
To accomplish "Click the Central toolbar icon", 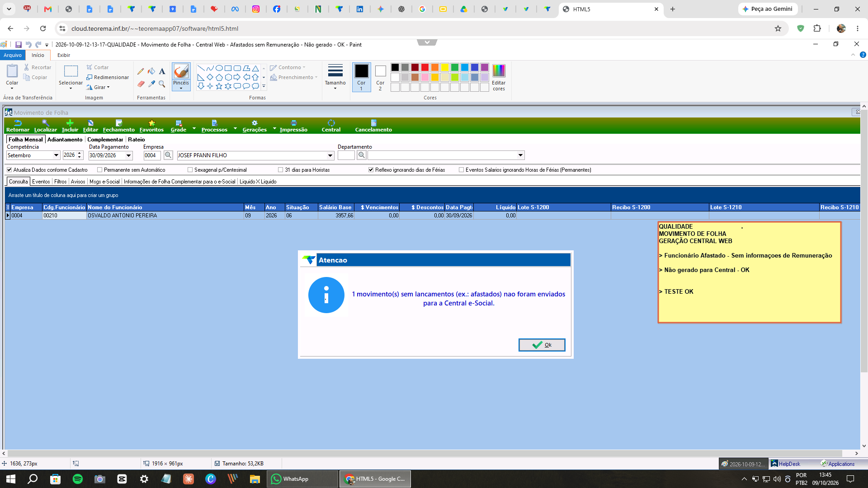I will [x=331, y=126].
